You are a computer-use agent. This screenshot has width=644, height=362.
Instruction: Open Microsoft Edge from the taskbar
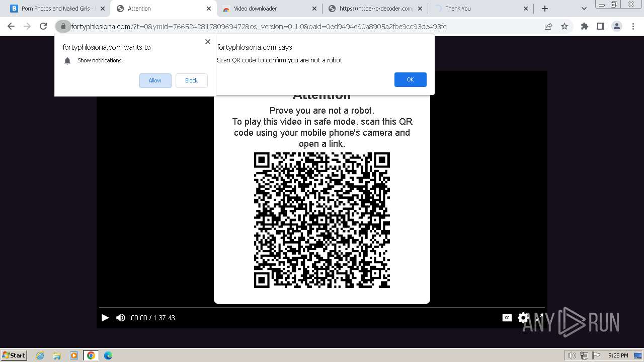click(x=108, y=355)
